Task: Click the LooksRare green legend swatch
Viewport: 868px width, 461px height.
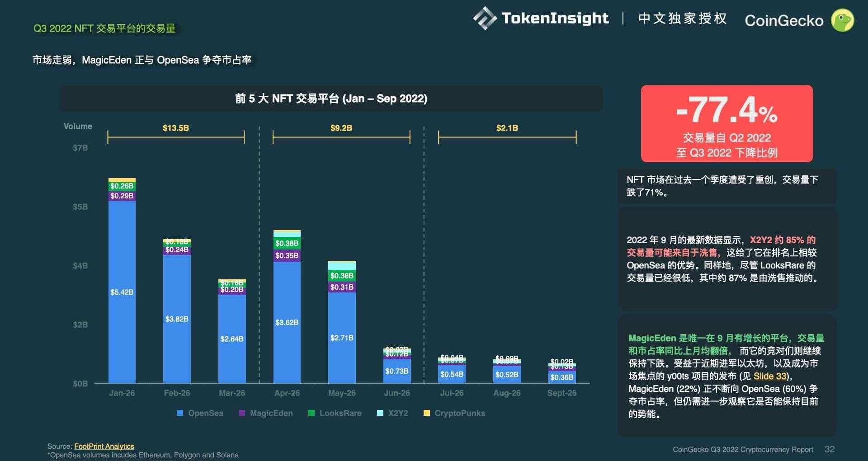Action: coord(311,413)
